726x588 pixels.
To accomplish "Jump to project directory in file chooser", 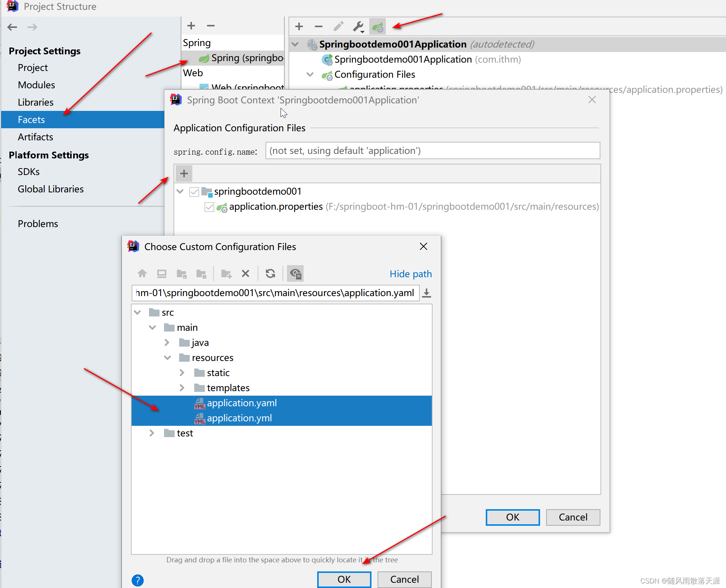I will [182, 273].
